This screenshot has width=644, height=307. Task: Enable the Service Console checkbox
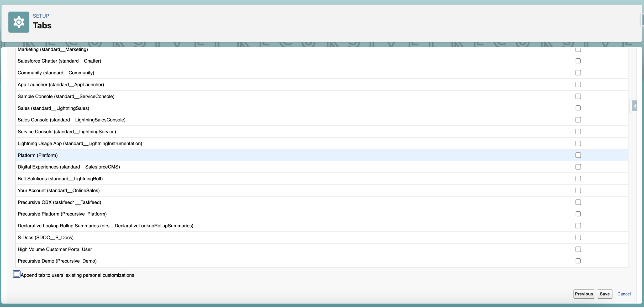pyautogui.click(x=578, y=131)
